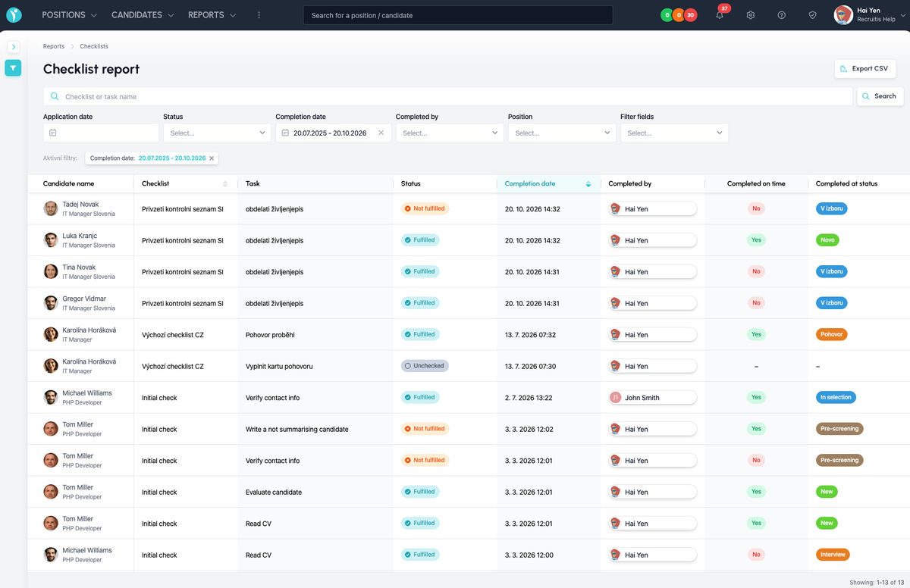Open the vertical three-dot more menu
The height and width of the screenshot is (588, 910).
pyautogui.click(x=259, y=15)
